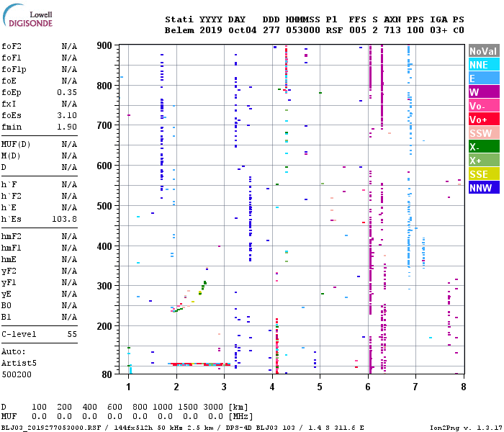Click the 3000 km distance column header
The height and width of the screenshot is (432, 504).
tap(213, 407)
